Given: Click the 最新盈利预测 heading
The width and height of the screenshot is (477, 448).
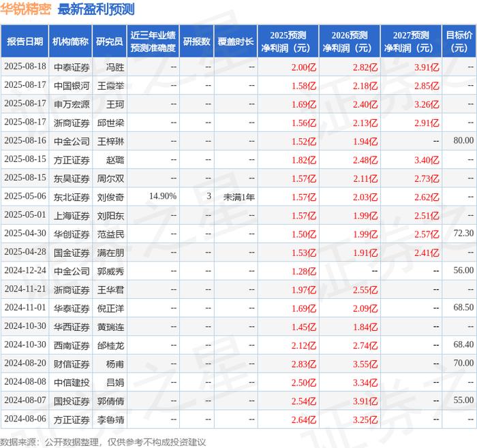Looking at the screenshot, I should (x=96, y=9).
